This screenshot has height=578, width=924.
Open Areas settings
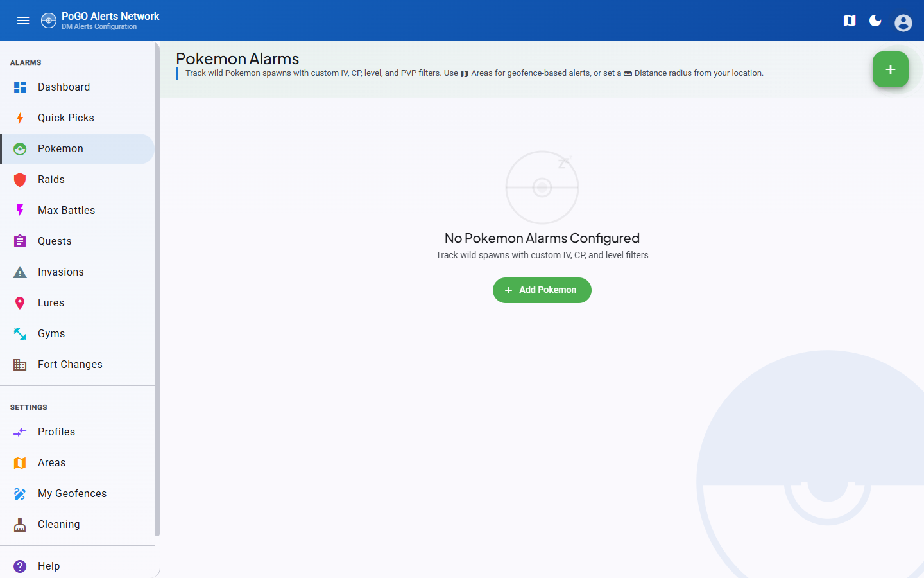(77, 463)
